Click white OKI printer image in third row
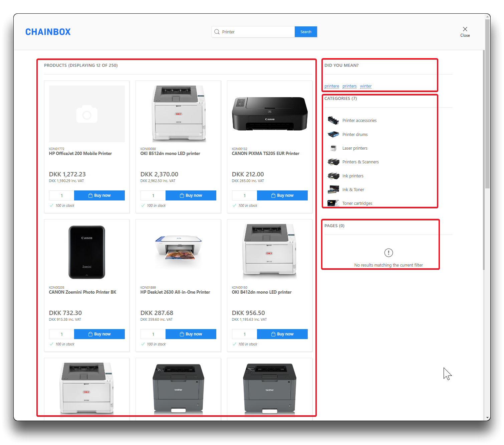 tap(87, 389)
